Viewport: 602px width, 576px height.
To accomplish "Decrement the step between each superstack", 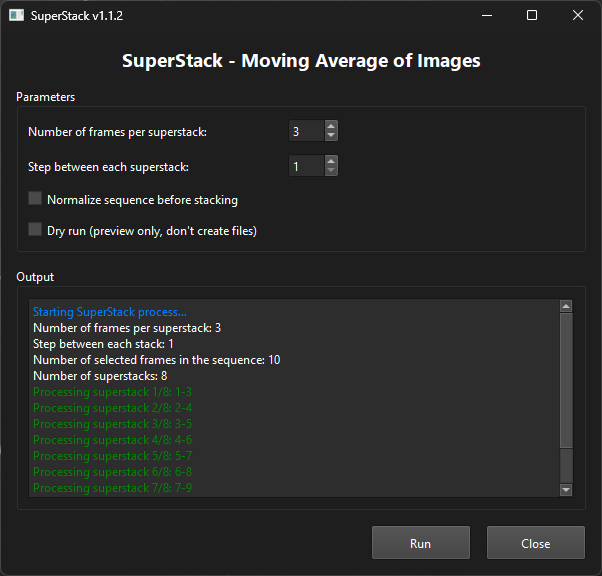I will [331, 171].
